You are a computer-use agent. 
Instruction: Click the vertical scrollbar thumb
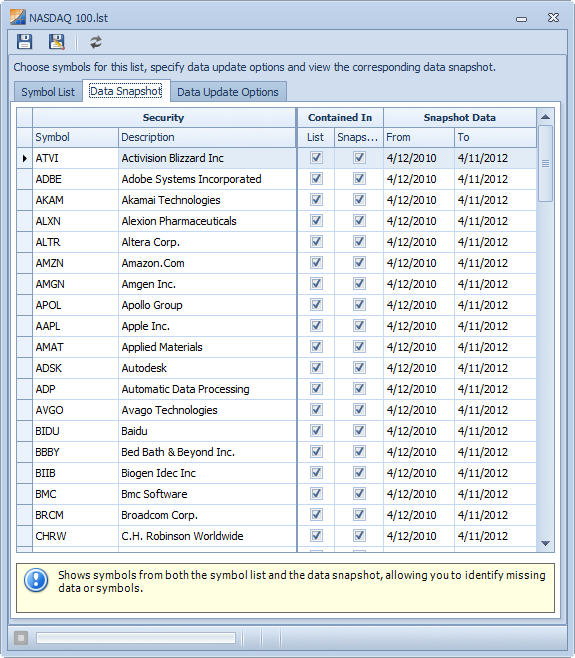point(545,163)
